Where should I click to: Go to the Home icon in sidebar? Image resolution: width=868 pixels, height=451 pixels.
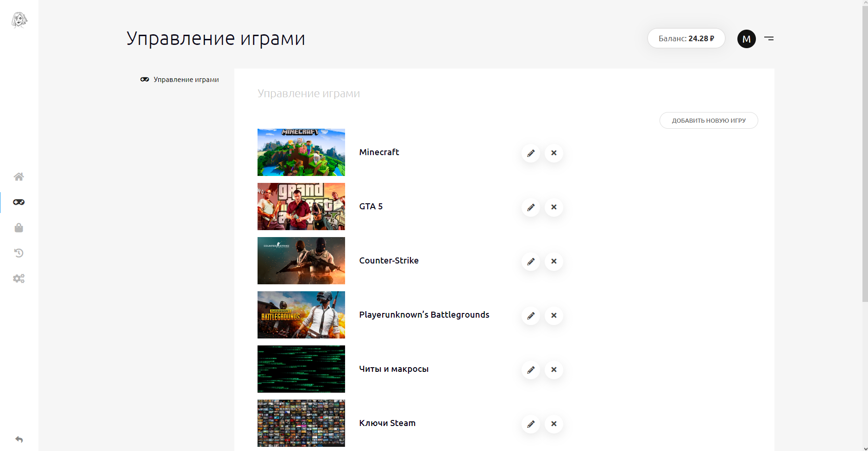[x=19, y=176]
